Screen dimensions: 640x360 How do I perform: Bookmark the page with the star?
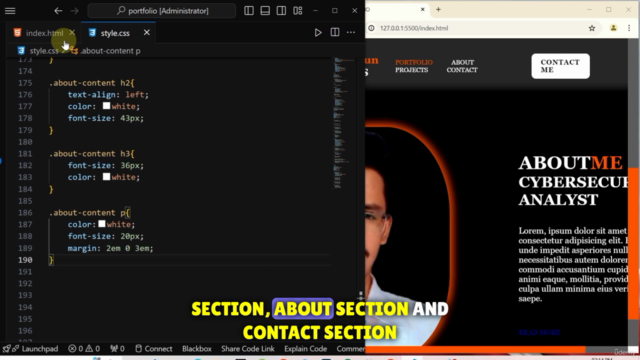point(592,28)
